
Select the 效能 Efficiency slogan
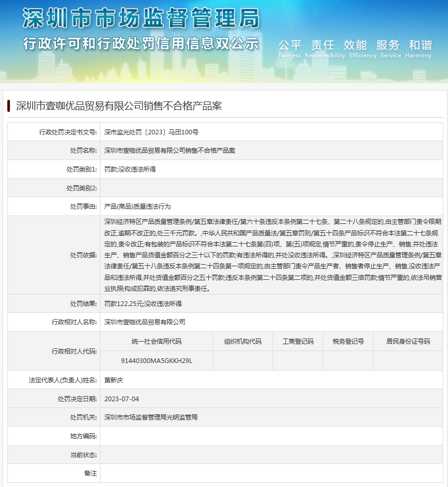363,49
